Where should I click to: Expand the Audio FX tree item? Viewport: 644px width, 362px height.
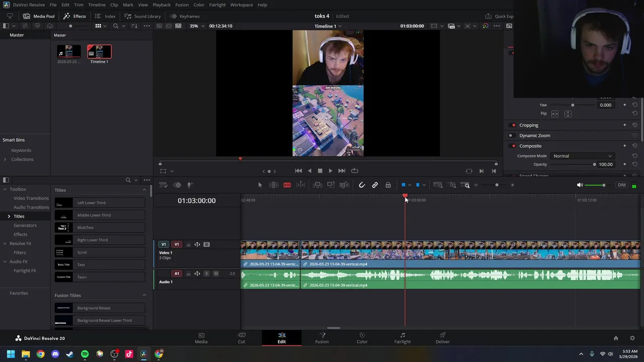(5, 261)
